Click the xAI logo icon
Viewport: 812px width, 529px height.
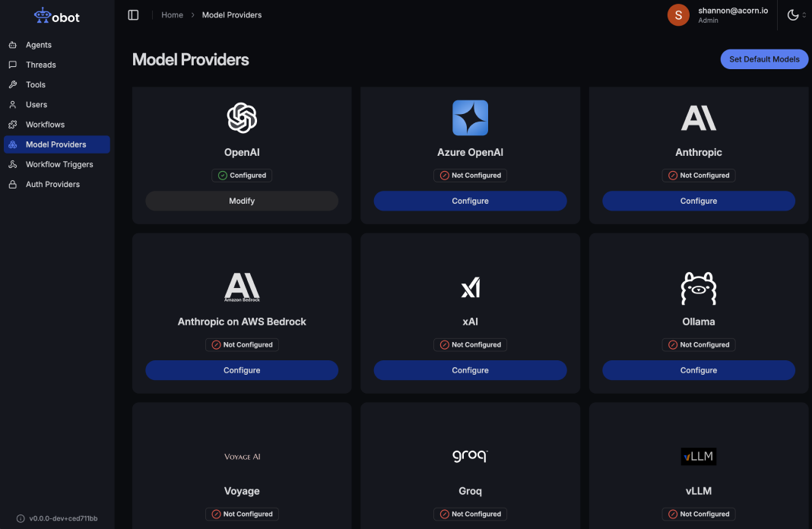pos(470,288)
